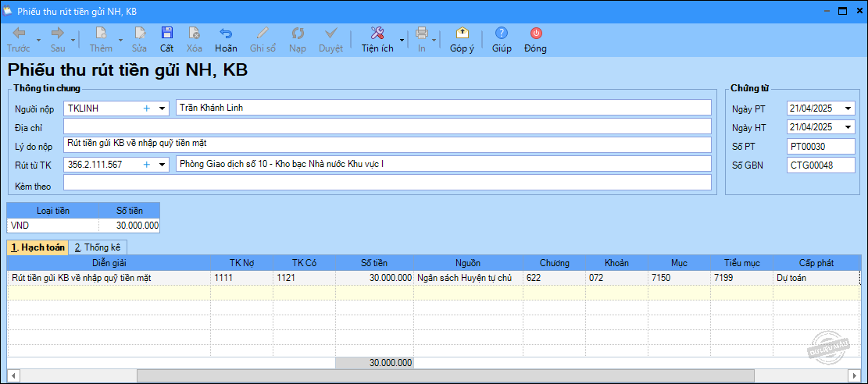Click the Số PT field PT00030
This screenshot has height=384, width=868.
click(x=821, y=146)
